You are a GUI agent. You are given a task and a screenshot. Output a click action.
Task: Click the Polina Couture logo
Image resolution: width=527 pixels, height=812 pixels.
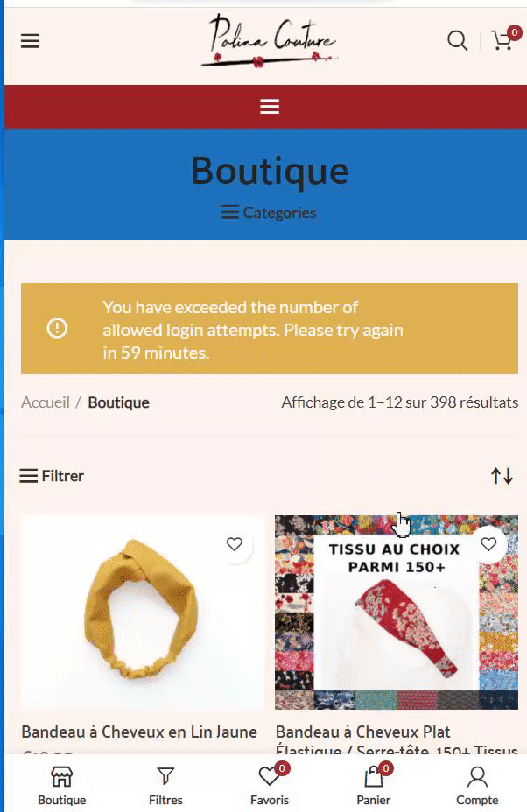[270, 41]
